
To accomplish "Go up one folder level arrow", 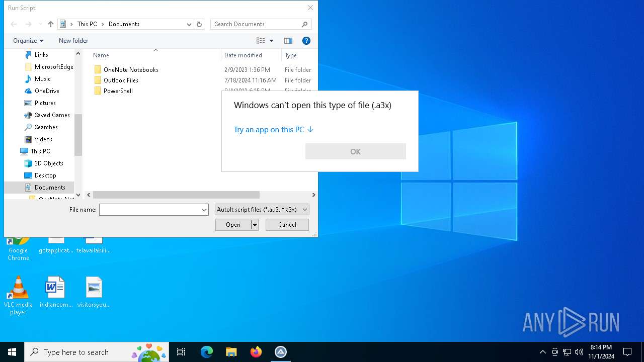I will (51, 24).
